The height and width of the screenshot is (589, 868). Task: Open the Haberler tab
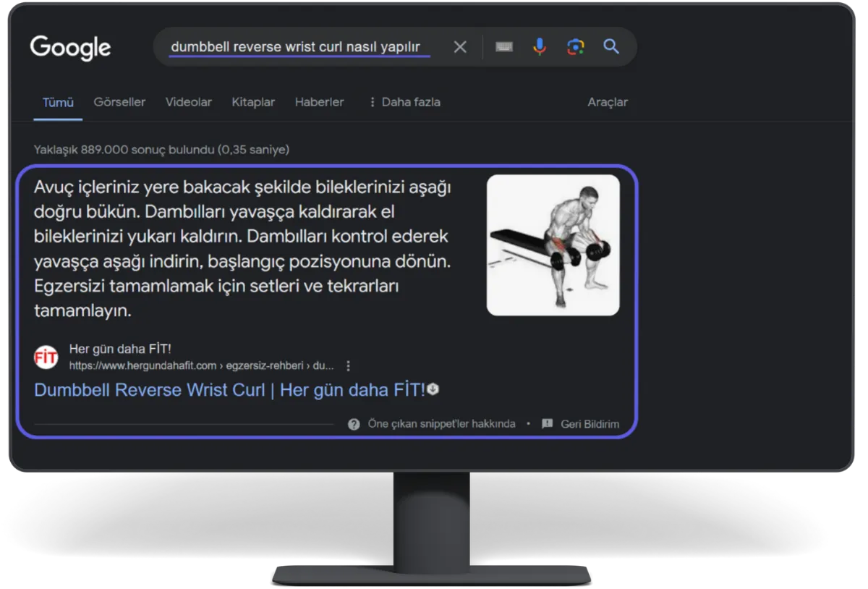click(x=319, y=102)
